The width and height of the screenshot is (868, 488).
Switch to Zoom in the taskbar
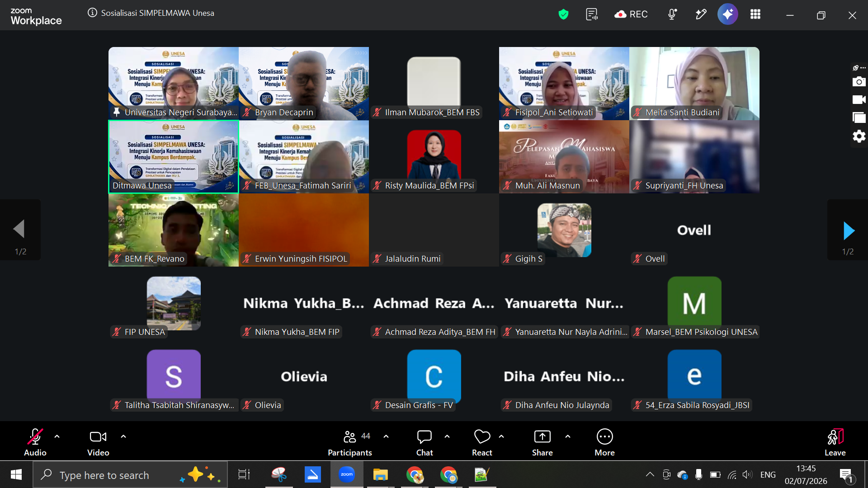347,474
